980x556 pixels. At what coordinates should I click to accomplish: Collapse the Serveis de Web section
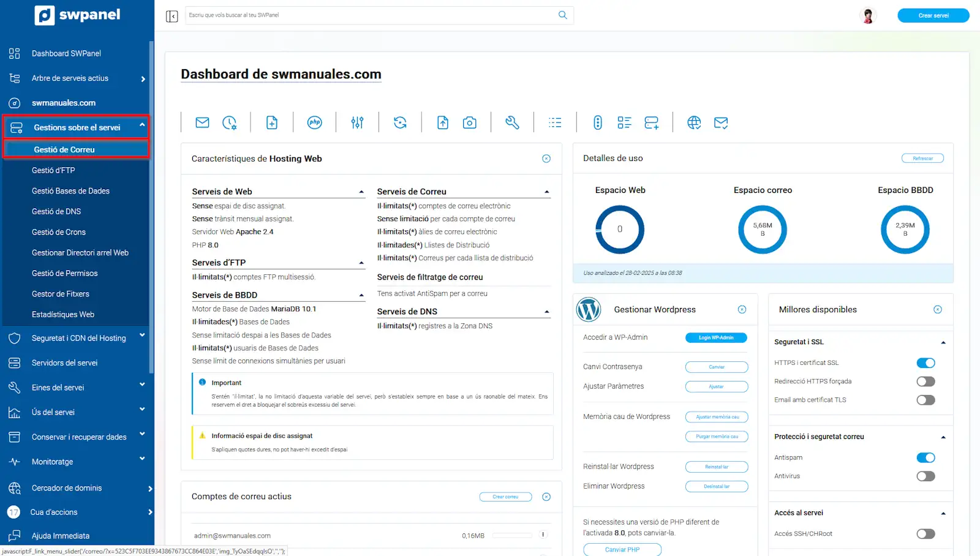(361, 192)
